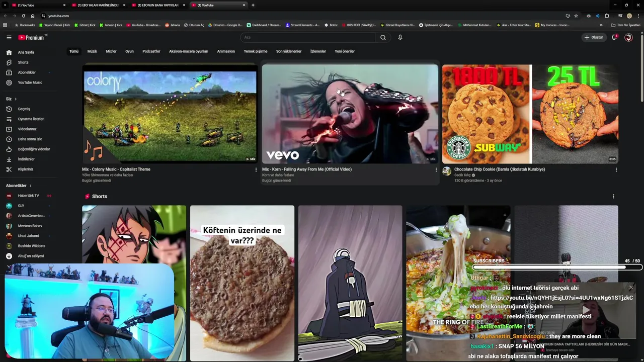Select the Yemek pişirme chip
Image resolution: width=644 pixels, height=362 pixels.
pyautogui.click(x=256, y=51)
